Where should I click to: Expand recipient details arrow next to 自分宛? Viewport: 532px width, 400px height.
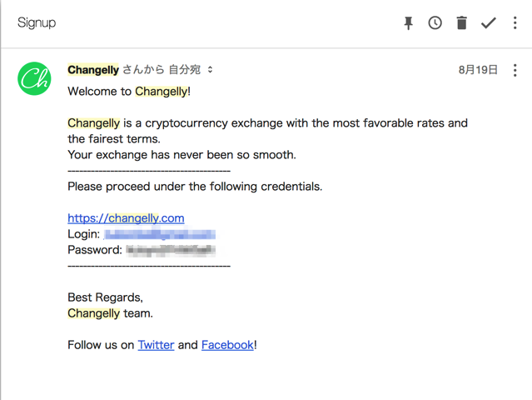pos(211,70)
